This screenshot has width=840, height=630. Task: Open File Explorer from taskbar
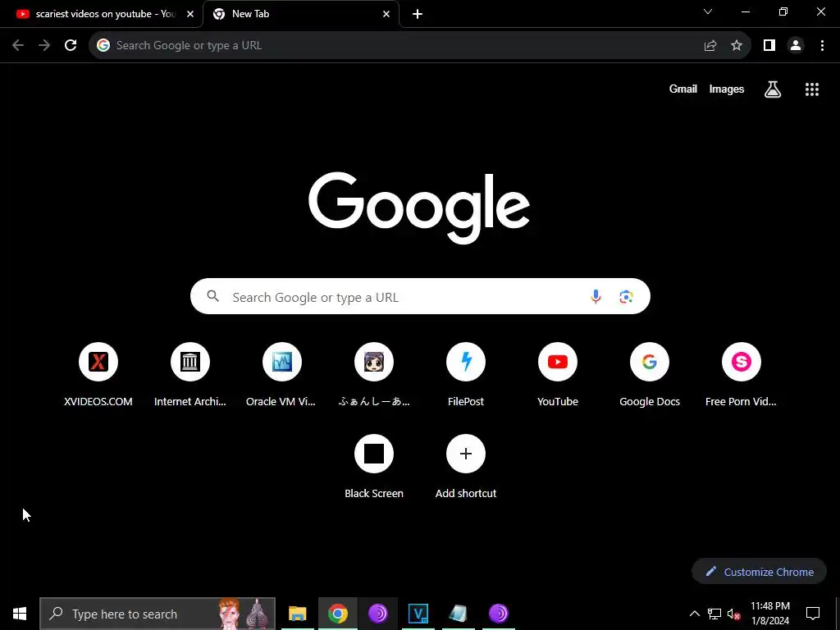297,614
